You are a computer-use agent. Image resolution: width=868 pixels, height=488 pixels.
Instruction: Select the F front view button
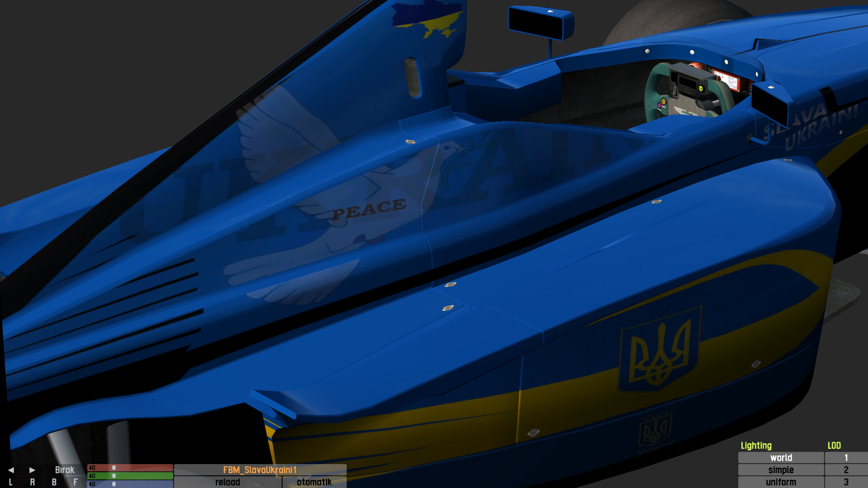click(75, 482)
